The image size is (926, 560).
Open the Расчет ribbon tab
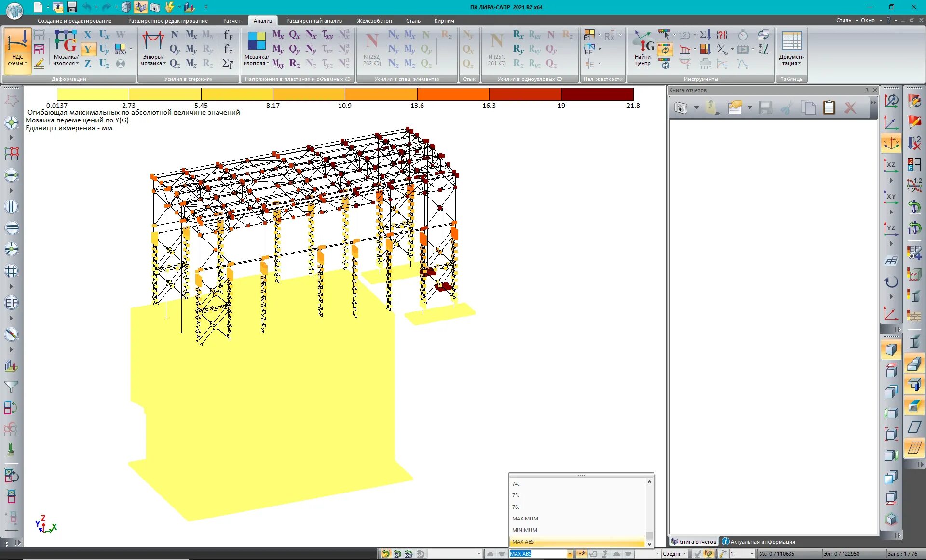(x=231, y=21)
